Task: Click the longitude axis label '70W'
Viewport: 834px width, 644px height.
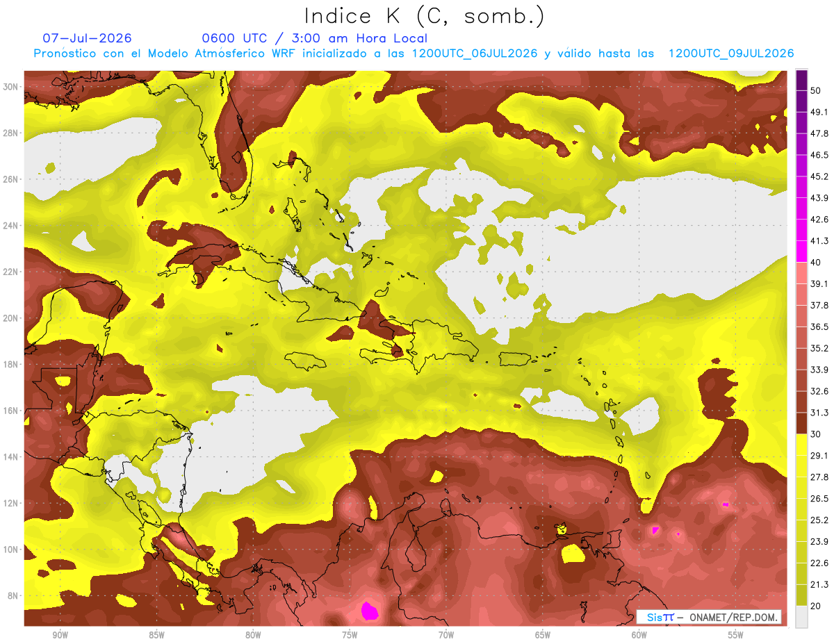Action: (446, 635)
